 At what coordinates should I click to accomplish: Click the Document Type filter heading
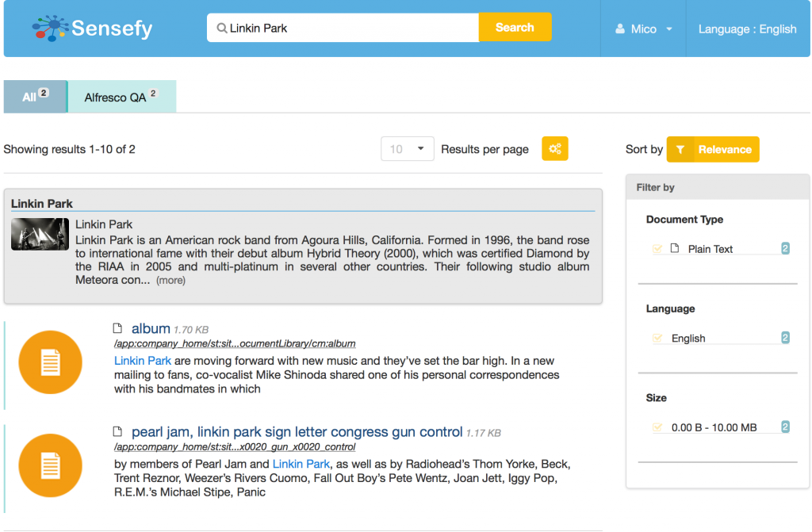(x=684, y=219)
